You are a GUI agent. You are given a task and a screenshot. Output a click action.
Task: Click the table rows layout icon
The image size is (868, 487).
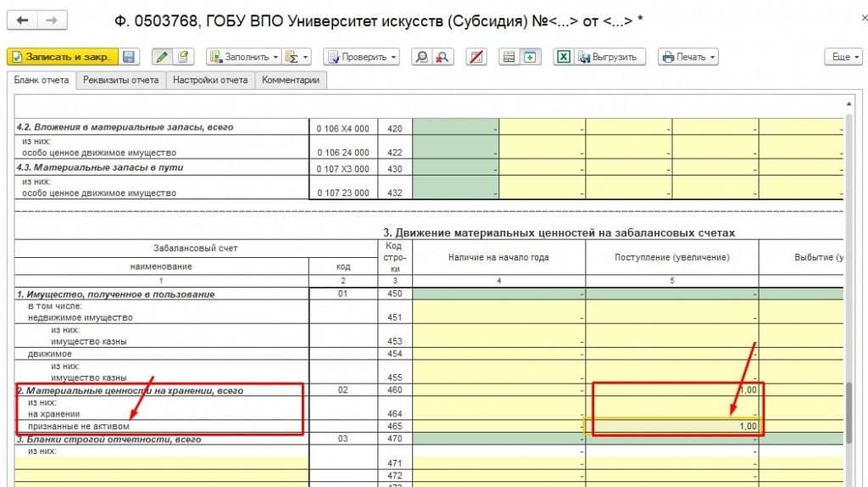(509, 57)
